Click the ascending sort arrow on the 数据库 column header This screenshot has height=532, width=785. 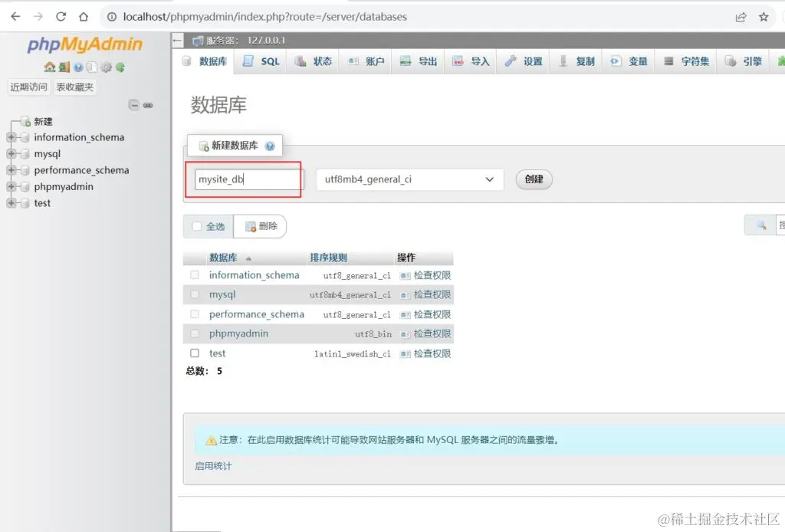(248, 259)
